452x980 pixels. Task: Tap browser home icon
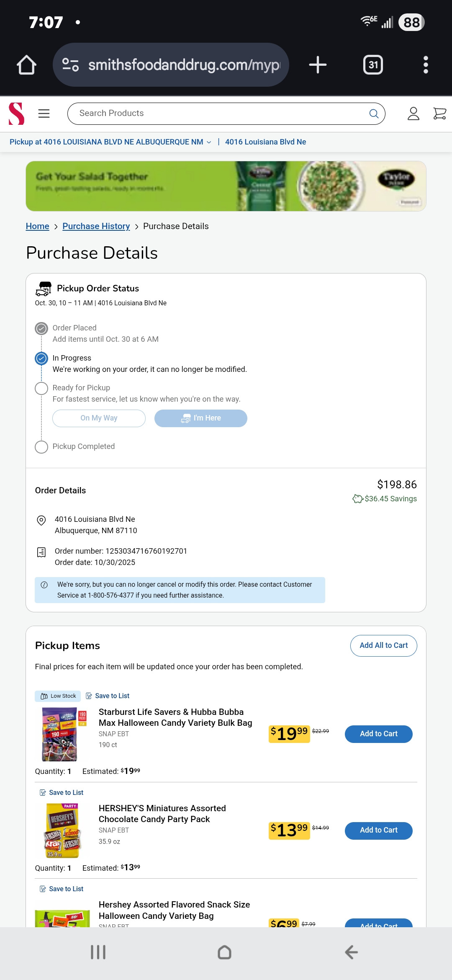26,65
